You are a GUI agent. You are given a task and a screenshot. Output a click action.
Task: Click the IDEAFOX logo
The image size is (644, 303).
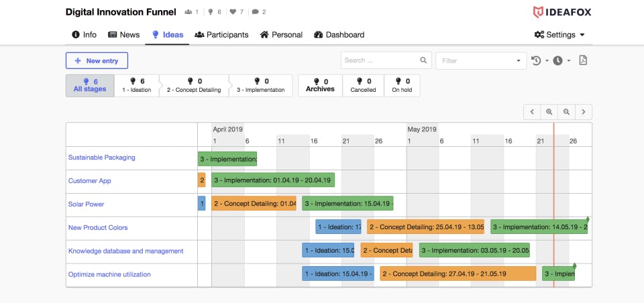561,12
